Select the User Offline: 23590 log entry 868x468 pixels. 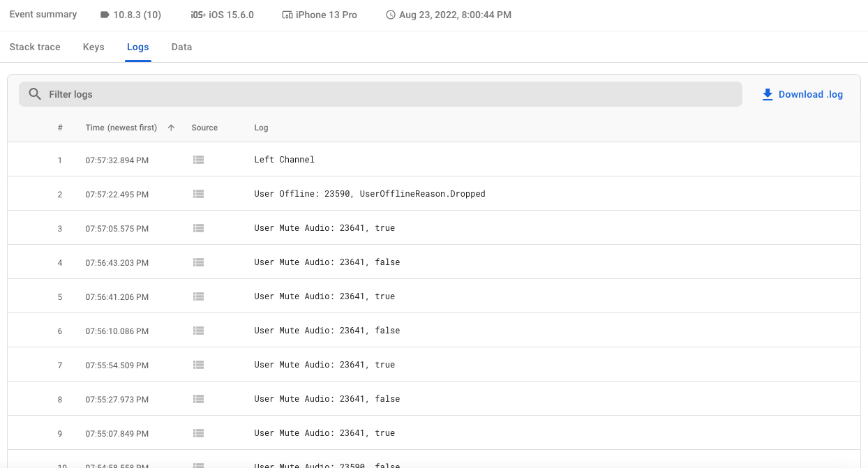(x=370, y=194)
